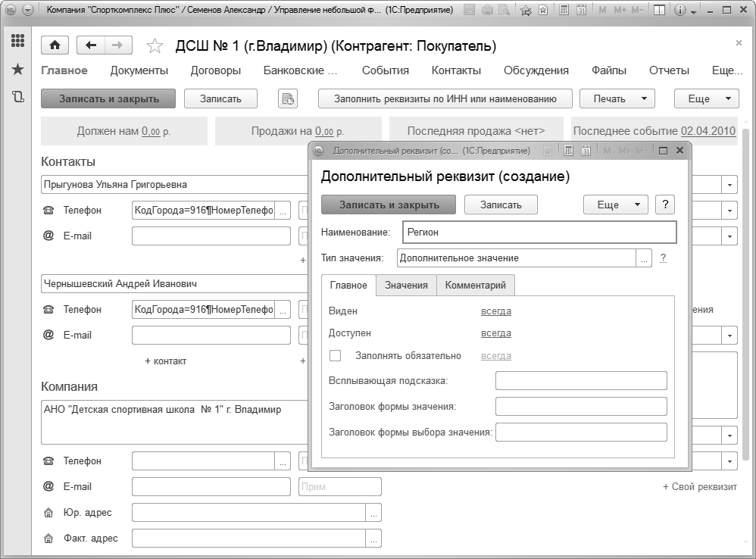This screenshot has width=756, height=559.
Task: Add ДСШ № 1 to favorites star
Action: (155, 45)
